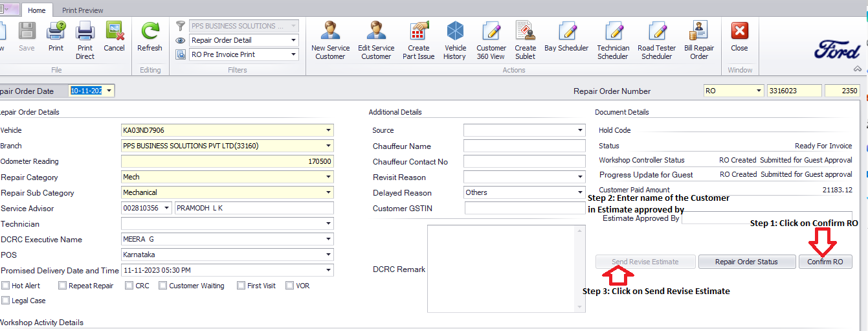Click the Chauffeur Name field

coord(524,146)
